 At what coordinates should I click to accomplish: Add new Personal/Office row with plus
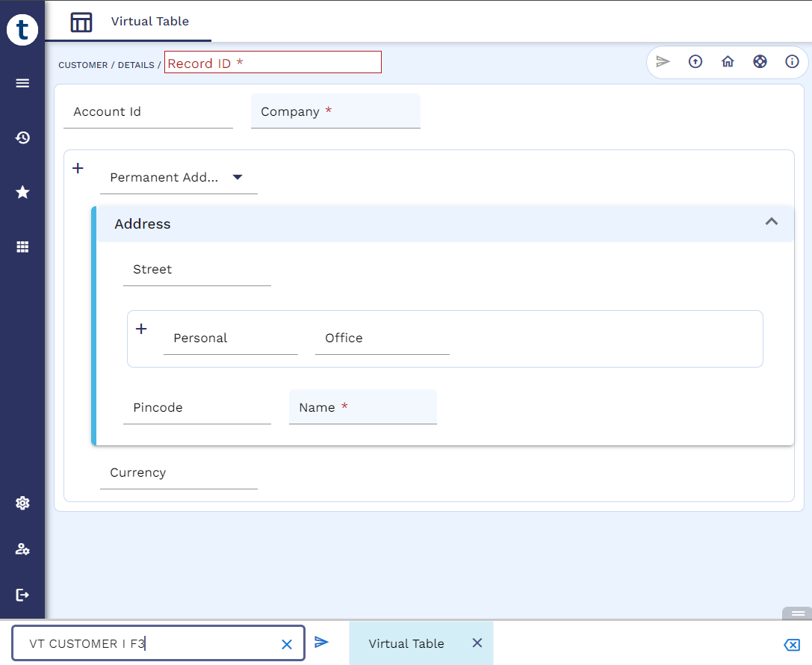pyautogui.click(x=141, y=329)
